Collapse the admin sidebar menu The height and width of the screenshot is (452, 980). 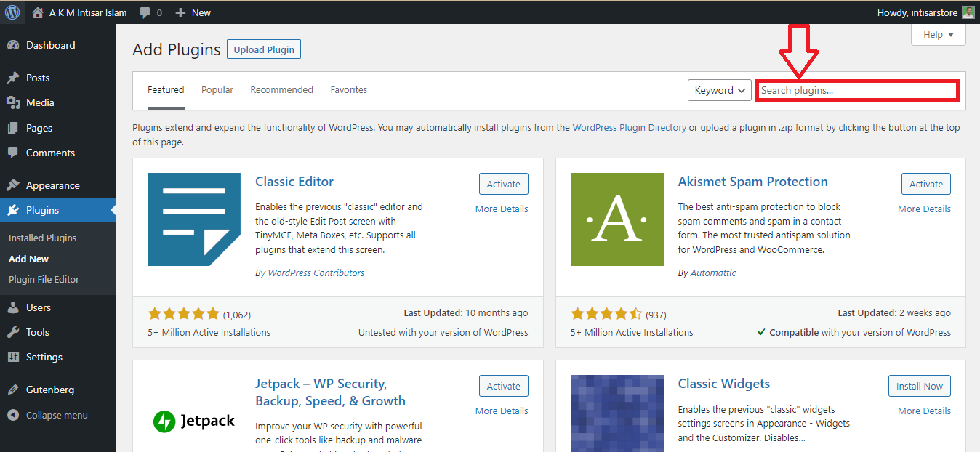(45, 415)
